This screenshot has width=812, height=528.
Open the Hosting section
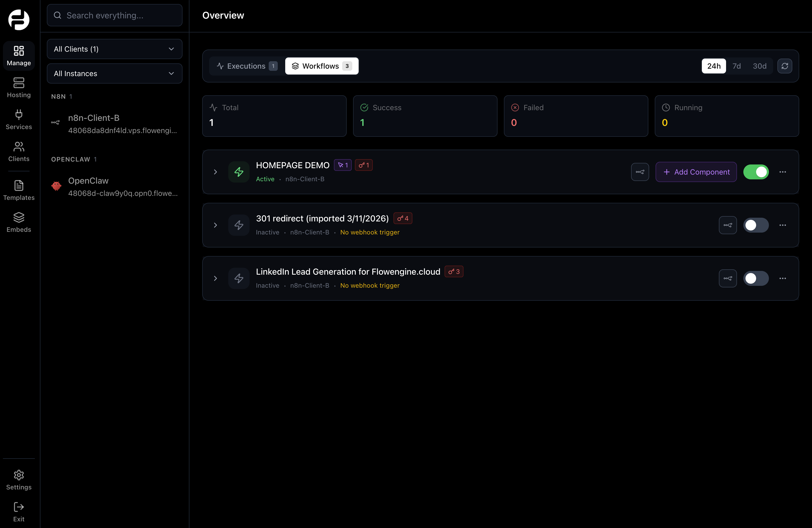tap(18, 88)
